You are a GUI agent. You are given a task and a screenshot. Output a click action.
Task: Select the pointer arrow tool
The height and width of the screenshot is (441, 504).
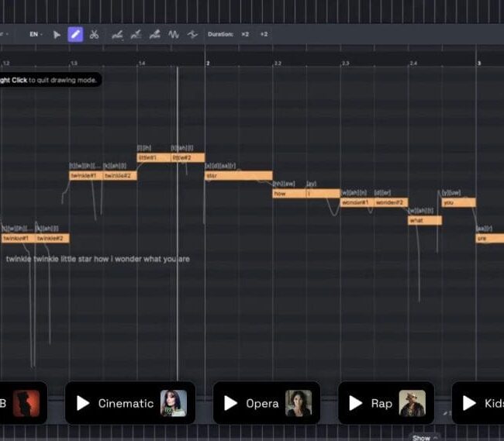pyautogui.click(x=57, y=34)
